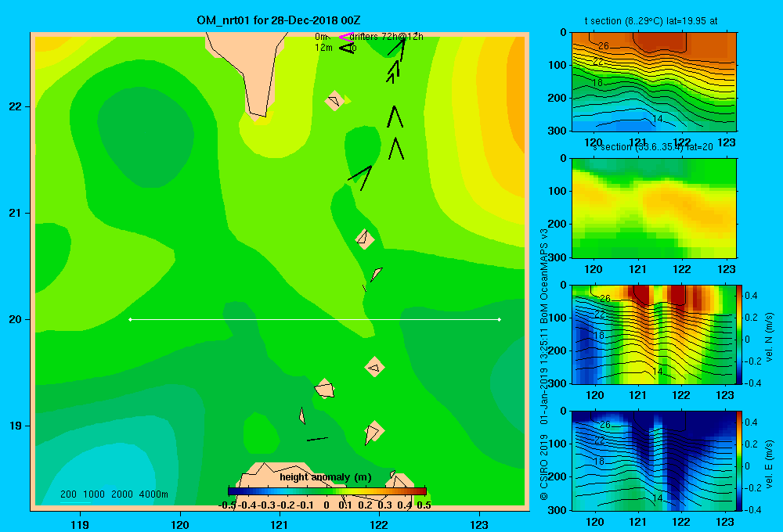Click the '200 1000 2000 4000m' depth legend
The image size is (783, 532).
pyautogui.click(x=114, y=494)
